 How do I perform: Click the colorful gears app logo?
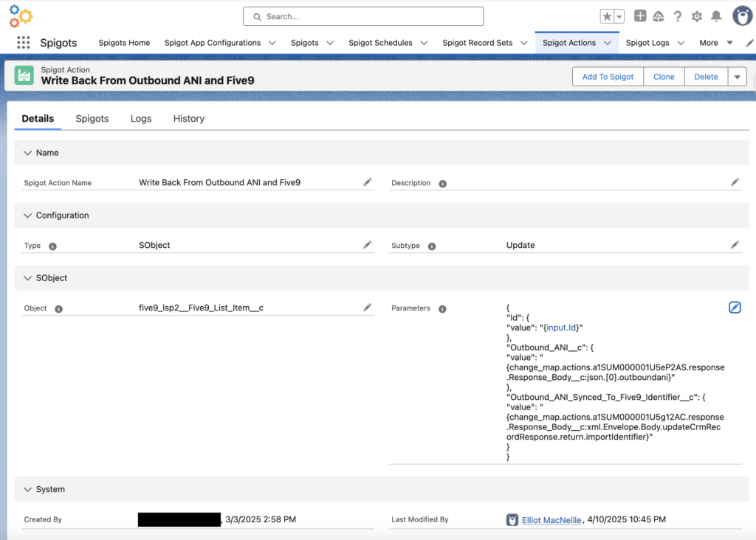[20, 16]
